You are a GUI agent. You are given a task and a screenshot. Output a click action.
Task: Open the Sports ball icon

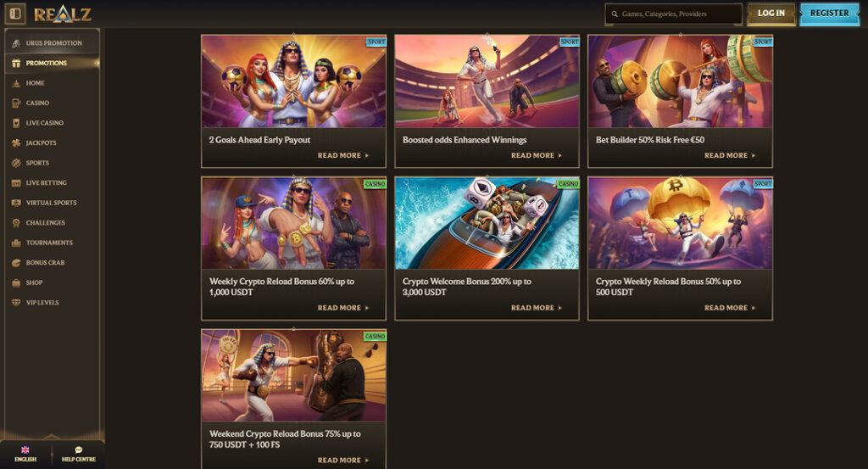click(16, 163)
